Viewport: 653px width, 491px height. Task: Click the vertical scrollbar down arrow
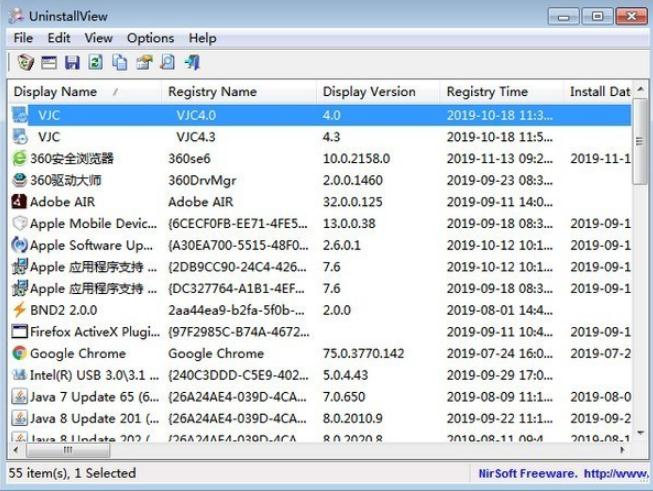pyautogui.click(x=640, y=432)
